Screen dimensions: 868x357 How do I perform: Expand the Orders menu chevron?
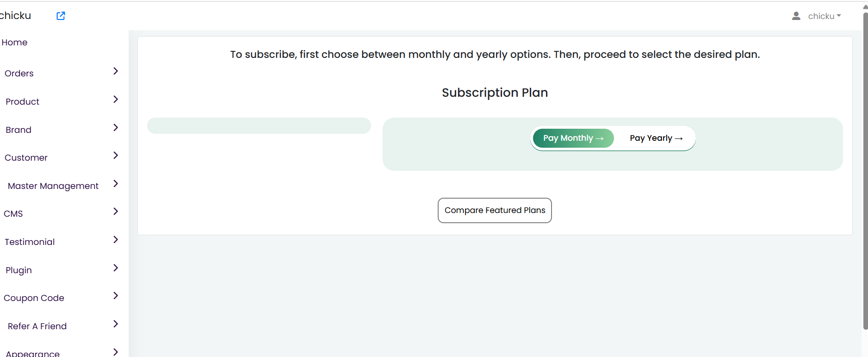pyautogui.click(x=116, y=71)
